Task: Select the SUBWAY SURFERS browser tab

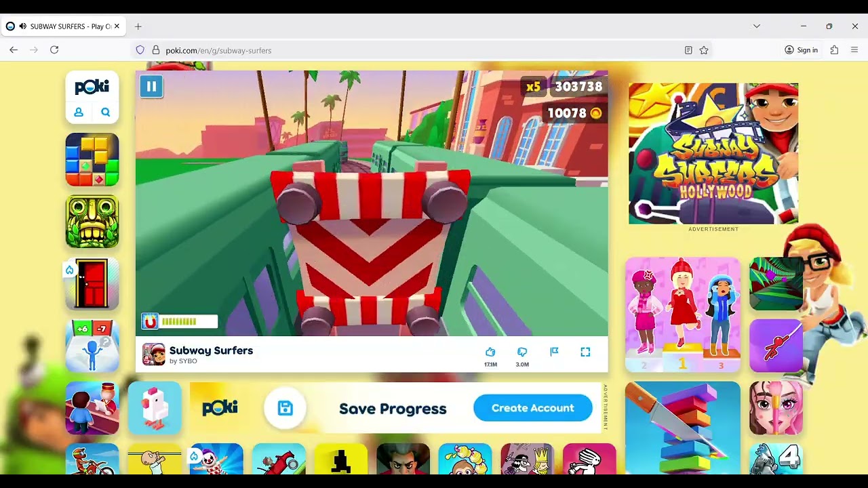Action: 62,26
